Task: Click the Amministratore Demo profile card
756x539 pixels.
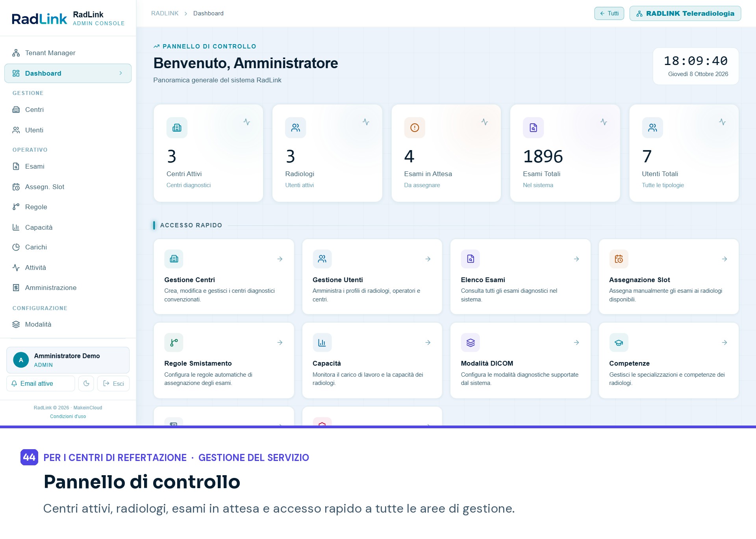Action: tap(68, 360)
